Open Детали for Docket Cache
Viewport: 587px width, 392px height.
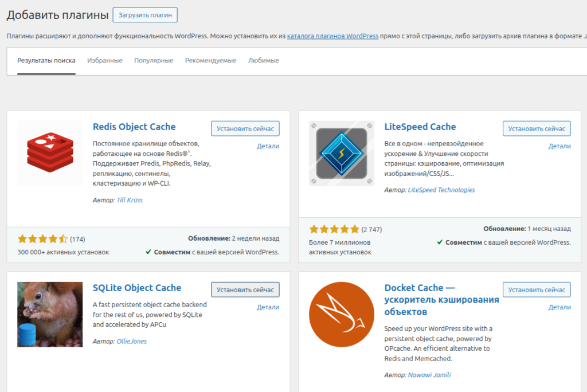[559, 307]
